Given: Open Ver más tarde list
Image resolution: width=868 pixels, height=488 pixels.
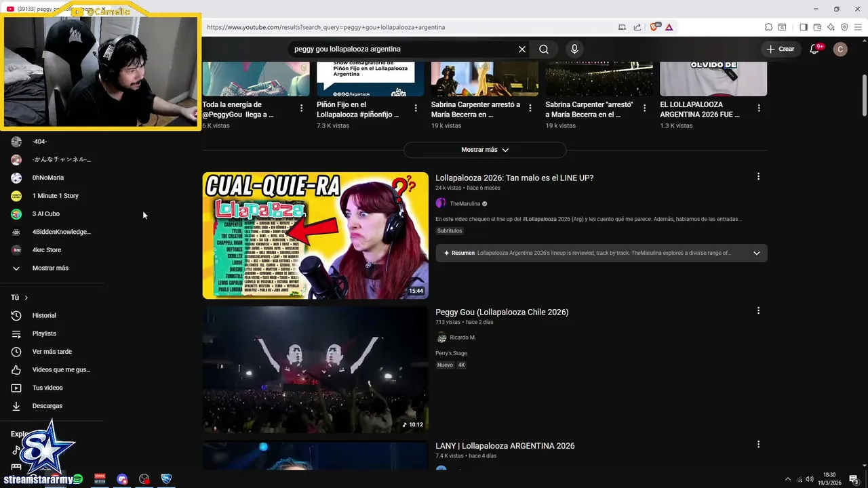Looking at the screenshot, I should [x=52, y=352].
